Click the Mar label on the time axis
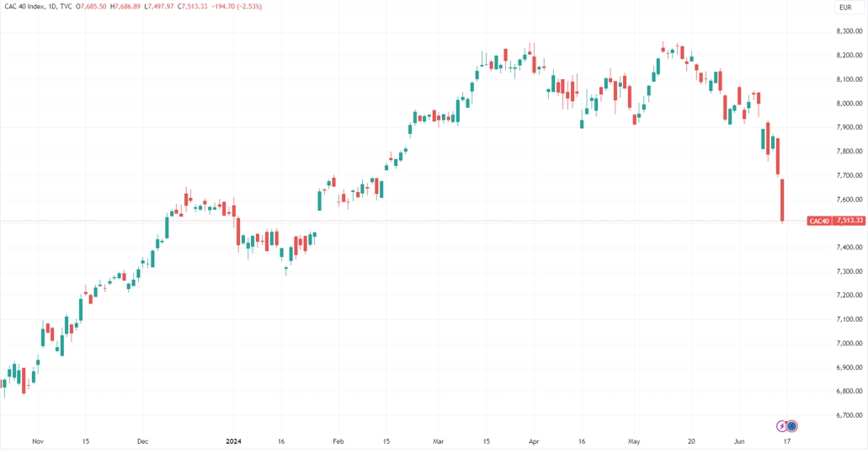 [438, 441]
